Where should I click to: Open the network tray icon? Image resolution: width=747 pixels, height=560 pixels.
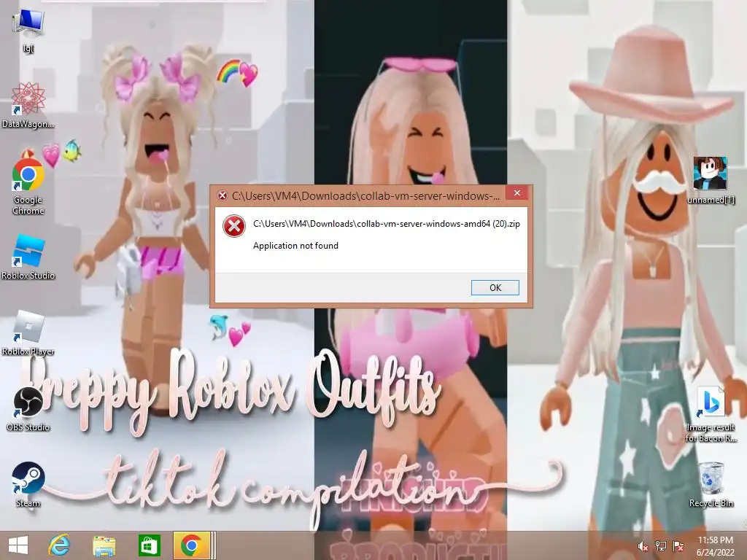[x=661, y=546]
